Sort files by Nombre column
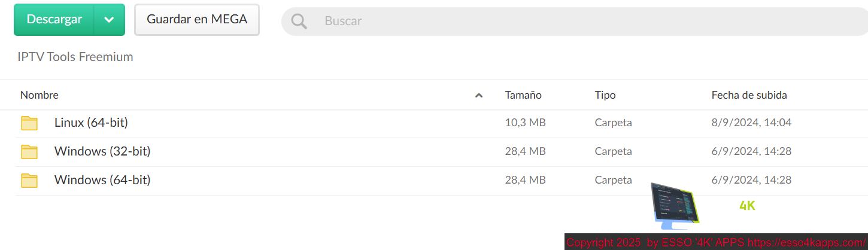 40,95
